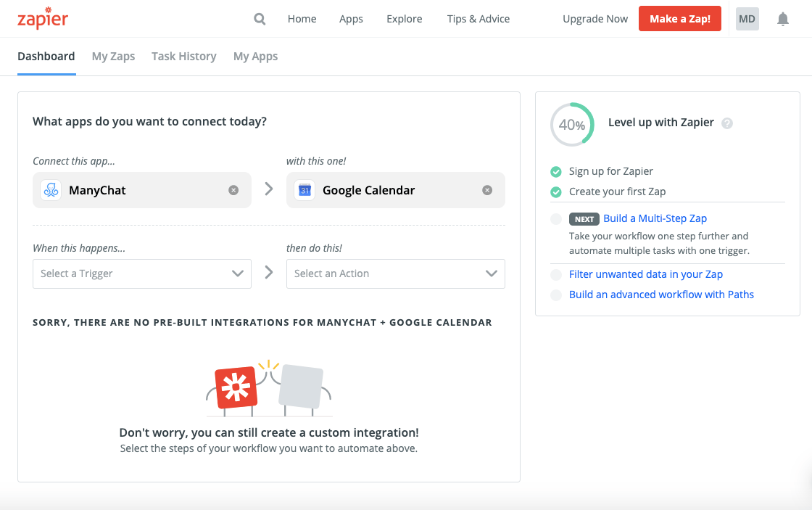Toggle the Build an advanced workflow circle
Image resolution: width=812 pixels, height=510 pixels.
click(555, 295)
